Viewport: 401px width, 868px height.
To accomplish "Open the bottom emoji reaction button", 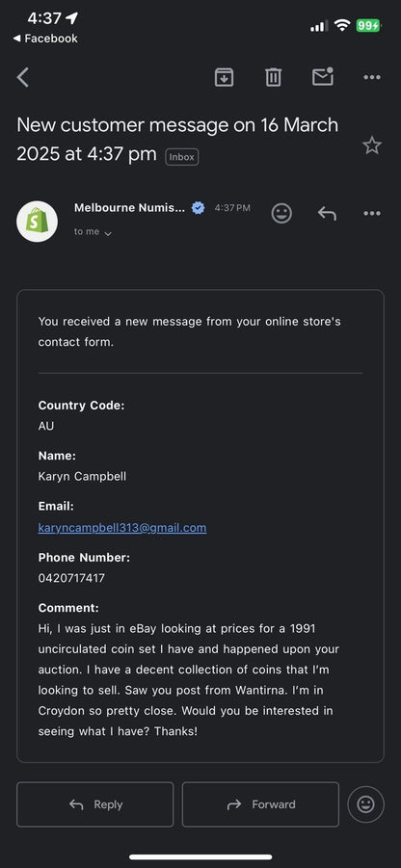I will click(x=365, y=804).
